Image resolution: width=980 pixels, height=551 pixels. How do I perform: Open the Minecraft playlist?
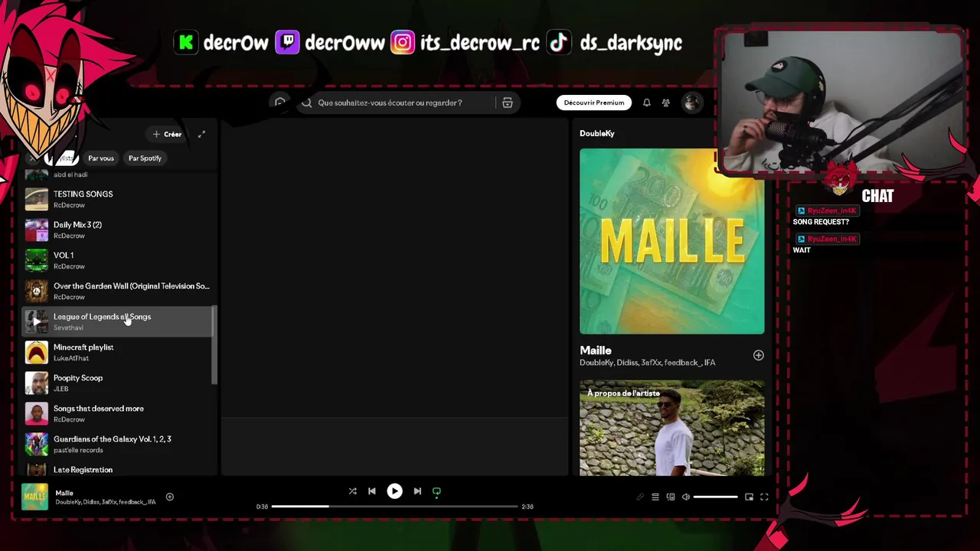point(117,352)
